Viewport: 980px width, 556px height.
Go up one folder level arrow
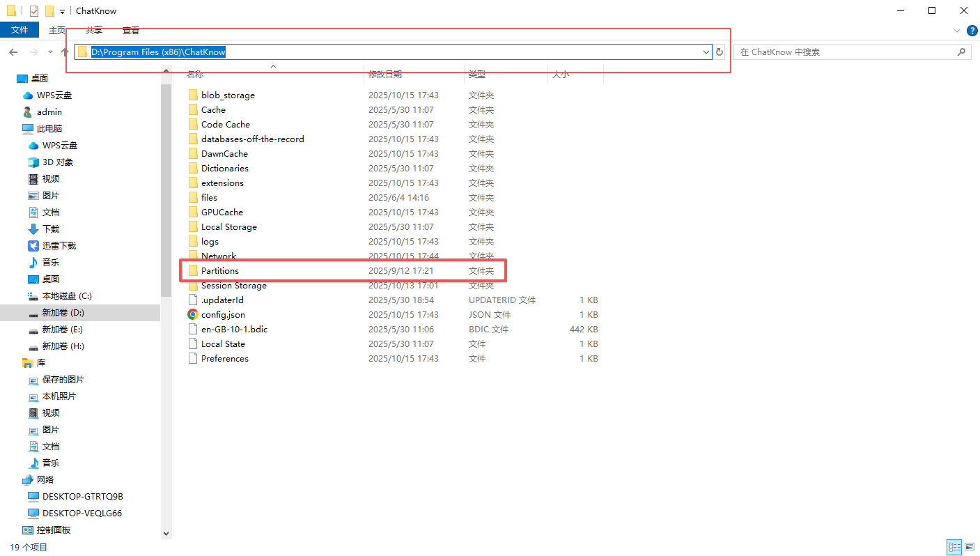(x=65, y=52)
